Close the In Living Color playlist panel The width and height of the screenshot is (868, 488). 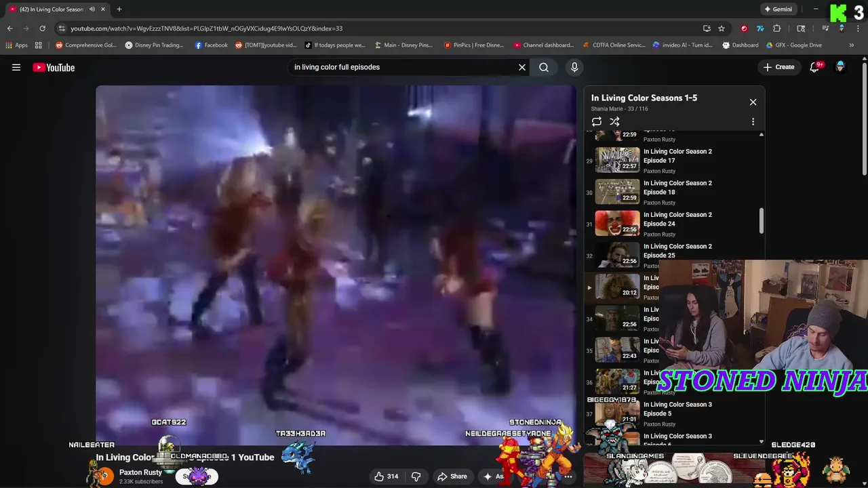pyautogui.click(x=753, y=102)
